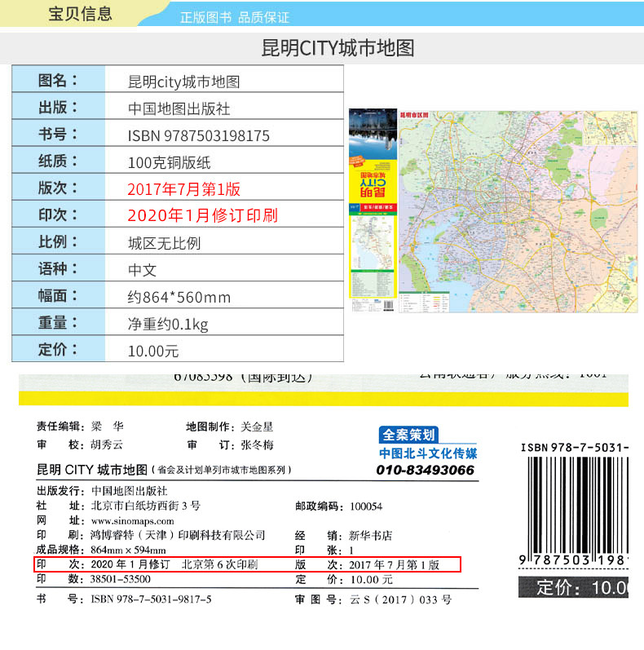Click 经销 新华书店 text
644x650 pixels.
point(343,536)
